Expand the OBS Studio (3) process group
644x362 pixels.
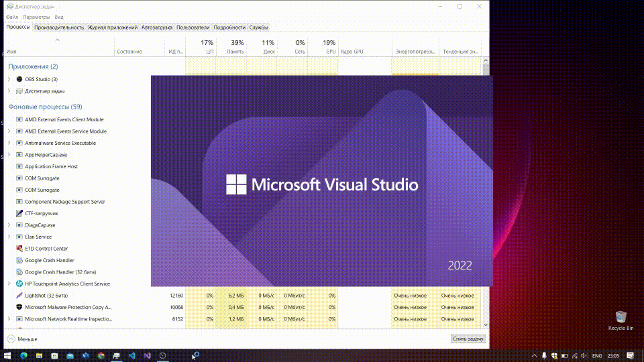pyautogui.click(x=9, y=79)
